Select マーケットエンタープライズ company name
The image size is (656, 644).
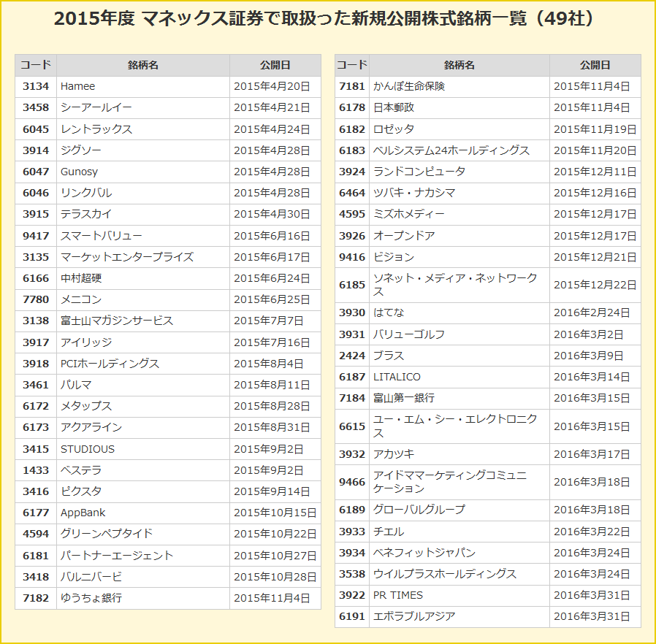[x=127, y=257]
